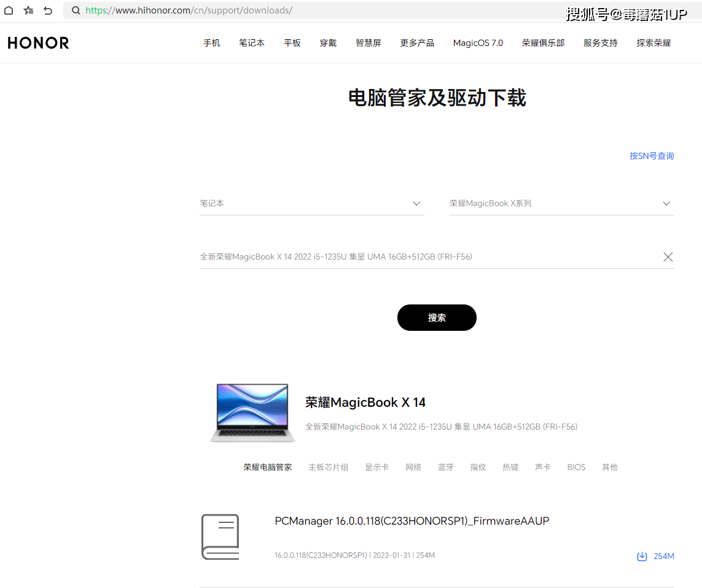Open the 手机 navigation menu
This screenshot has height=588, width=702.
pos(212,43)
